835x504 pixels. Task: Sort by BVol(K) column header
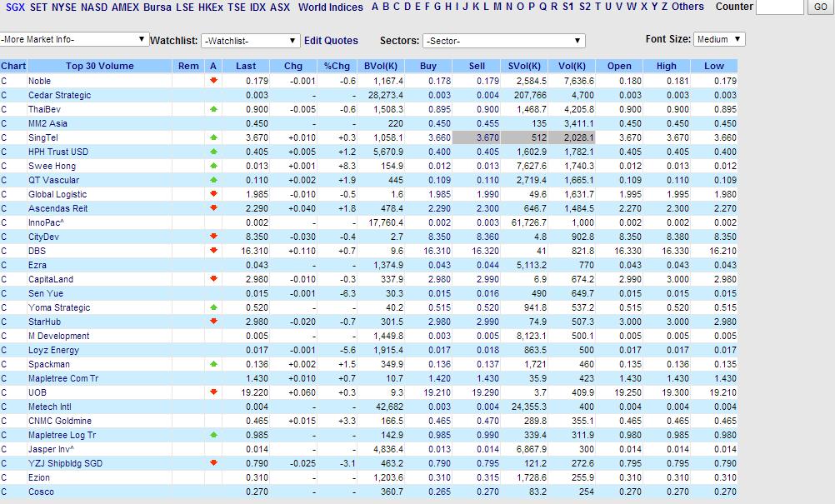[381, 66]
